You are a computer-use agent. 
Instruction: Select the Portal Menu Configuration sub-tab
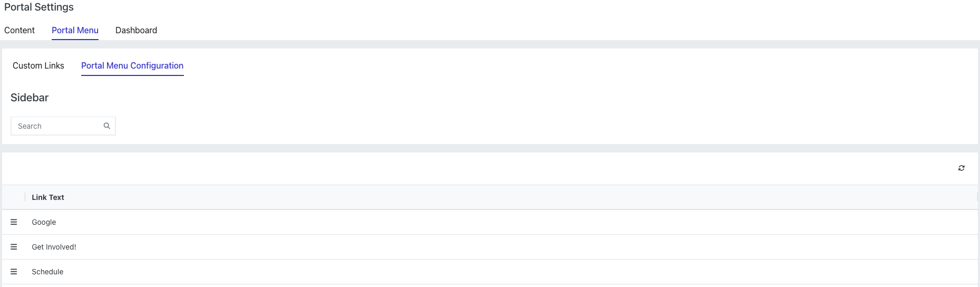click(x=132, y=65)
